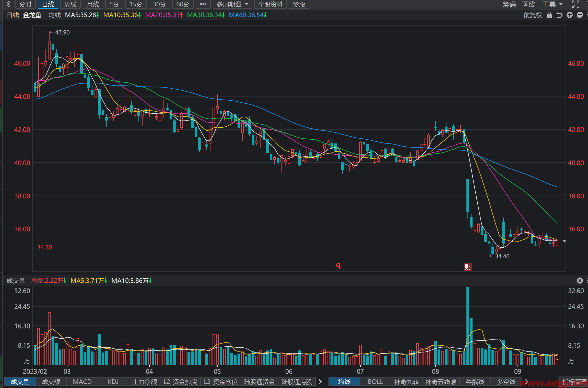This screenshot has width=588, height=388.
Task: Open 诊股 stock diagnosis
Action: coord(299,4)
